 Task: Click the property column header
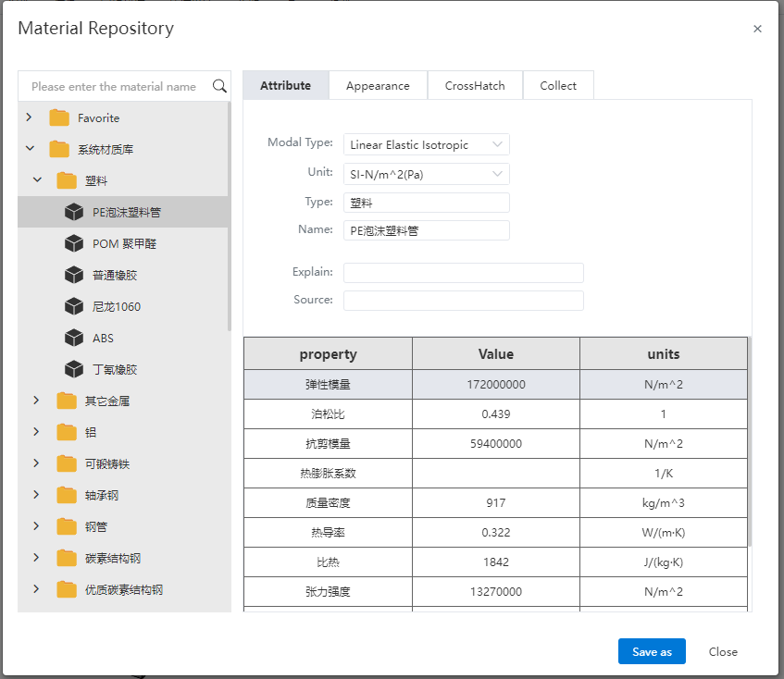pos(328,353)
